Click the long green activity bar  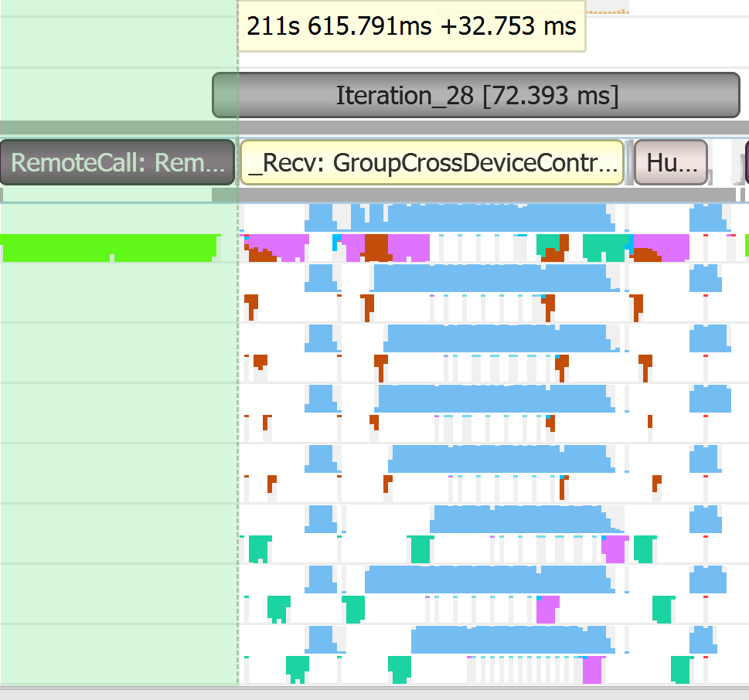click(108, 249)
